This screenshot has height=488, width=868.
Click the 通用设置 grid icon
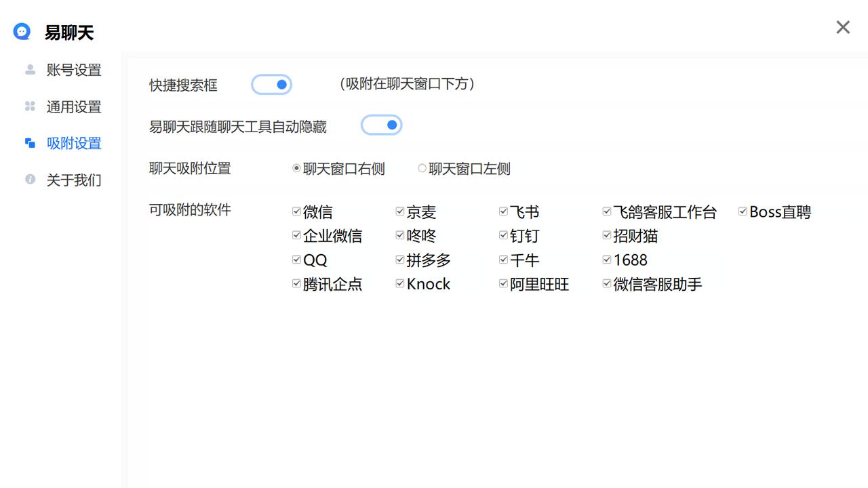30,106
